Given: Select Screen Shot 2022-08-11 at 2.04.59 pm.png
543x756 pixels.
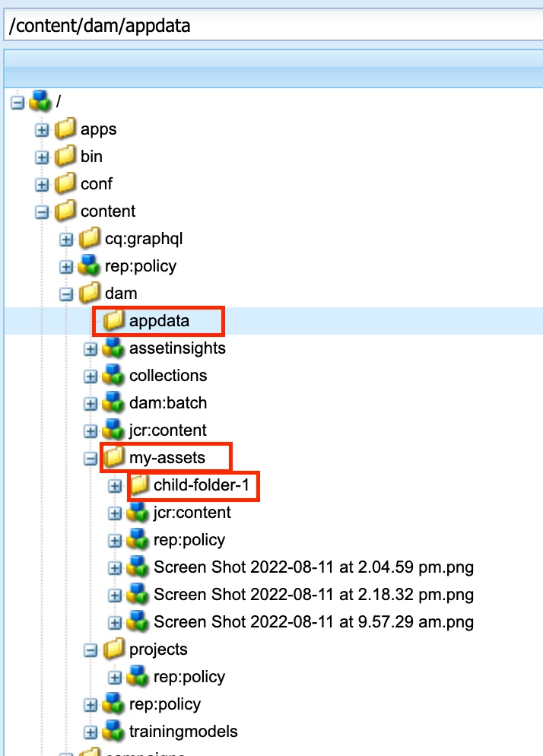Looking at the screenshot, I should (x=314, y=567).
